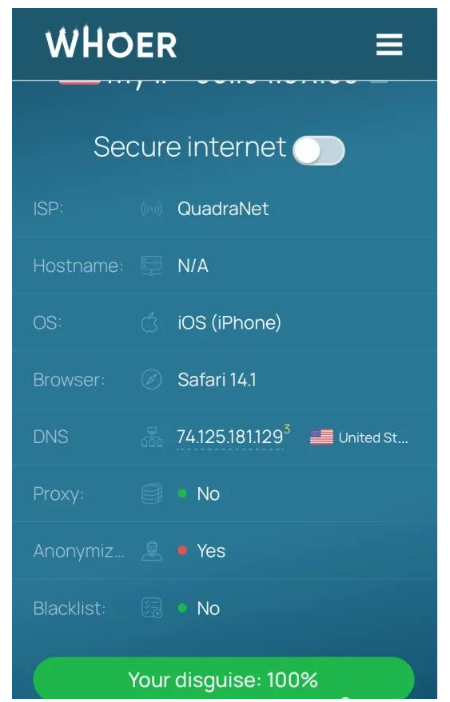Click the Blacklist No status
Image resolution: width=450 pixels, height=702 pixels.
208,608
